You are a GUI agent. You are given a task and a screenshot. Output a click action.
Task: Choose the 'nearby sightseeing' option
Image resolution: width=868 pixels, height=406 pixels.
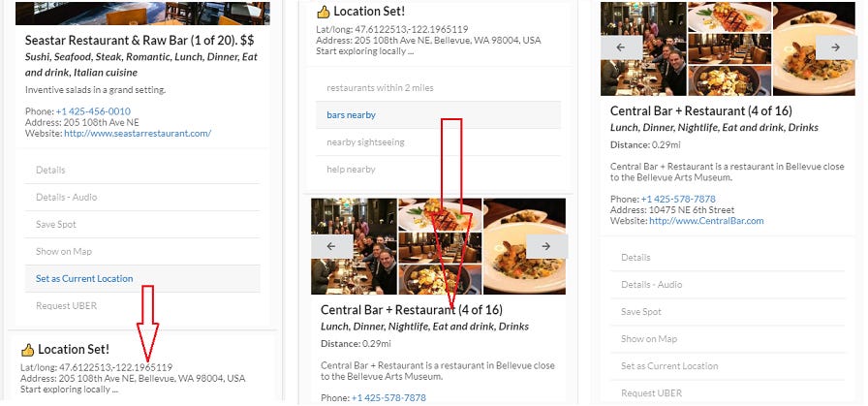click(x=439, y=142)
